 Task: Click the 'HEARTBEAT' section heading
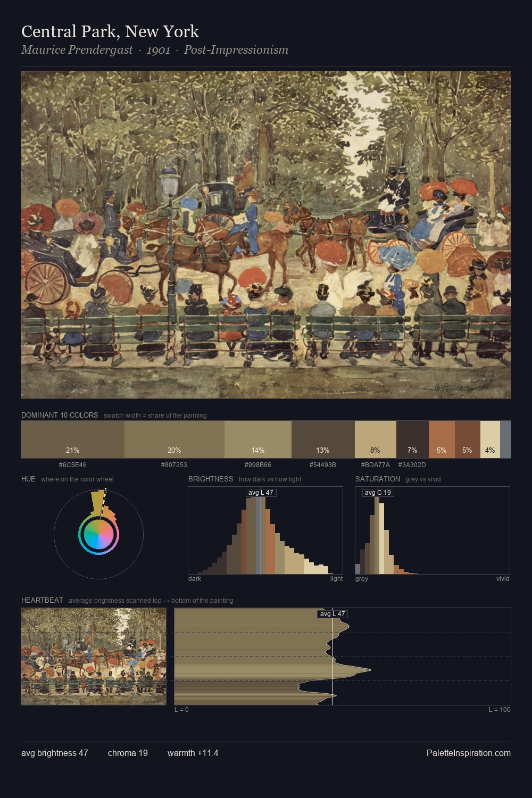[42, 600]
